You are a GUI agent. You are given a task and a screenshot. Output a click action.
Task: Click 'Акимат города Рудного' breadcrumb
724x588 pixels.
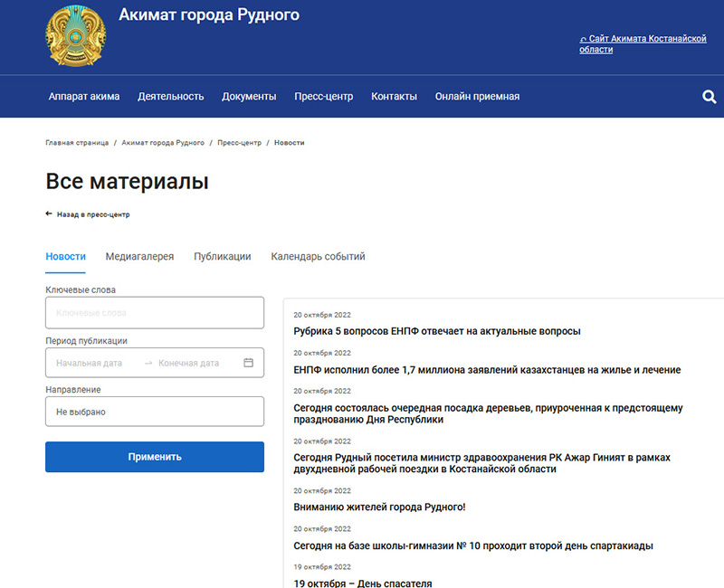[163, 143]
